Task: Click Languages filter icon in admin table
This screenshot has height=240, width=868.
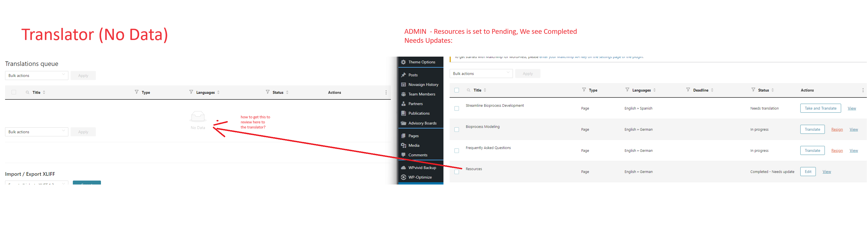Action: (x=627, y=90)
